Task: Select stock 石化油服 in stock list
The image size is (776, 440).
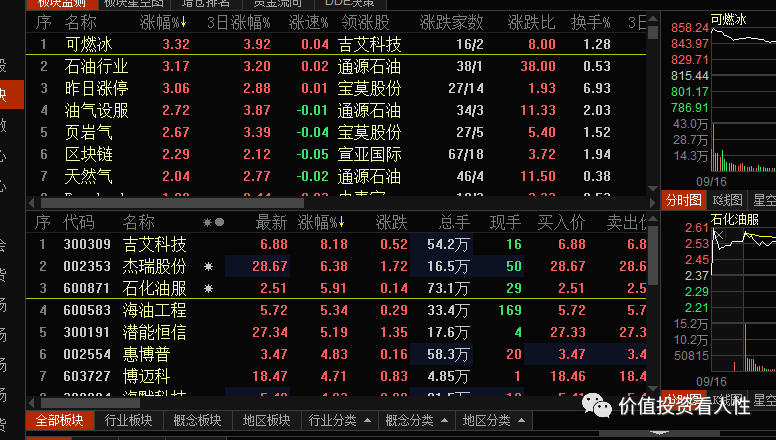Action: 336,288
